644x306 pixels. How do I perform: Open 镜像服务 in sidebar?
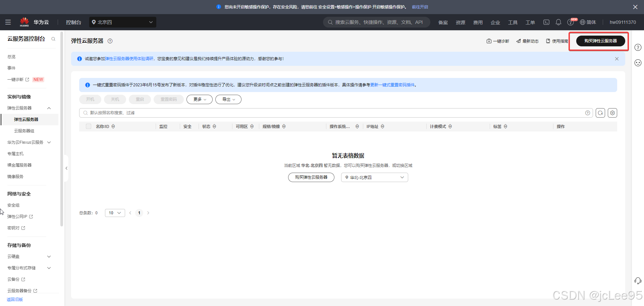click(x=15, y=177)
